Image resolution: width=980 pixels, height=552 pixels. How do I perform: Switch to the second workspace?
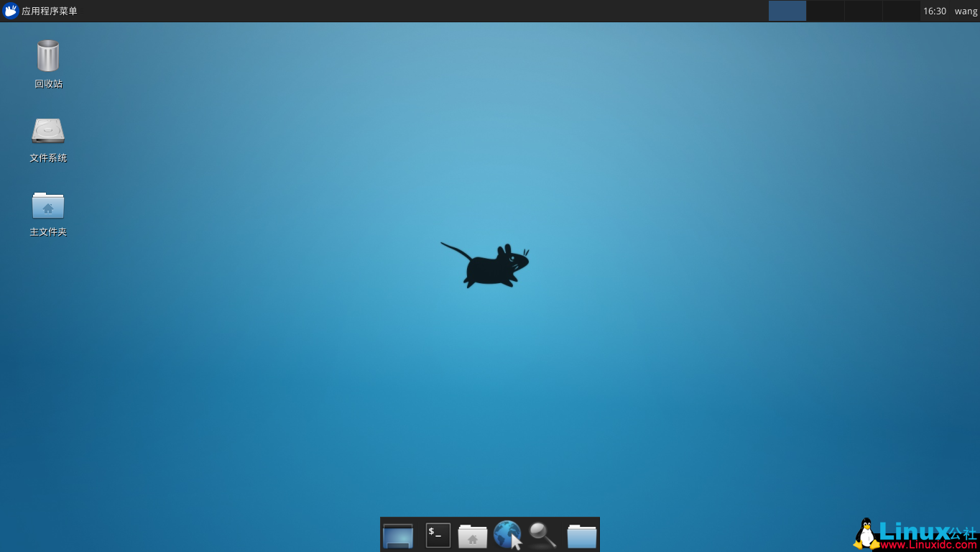pyautogui.click(x=826, y=11)
